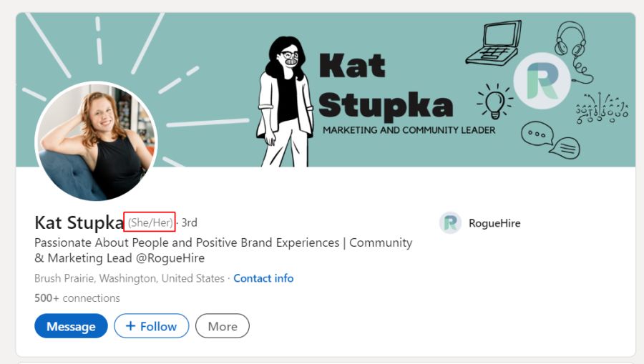Click the (She/Her) pronouns label

point(150,222)
